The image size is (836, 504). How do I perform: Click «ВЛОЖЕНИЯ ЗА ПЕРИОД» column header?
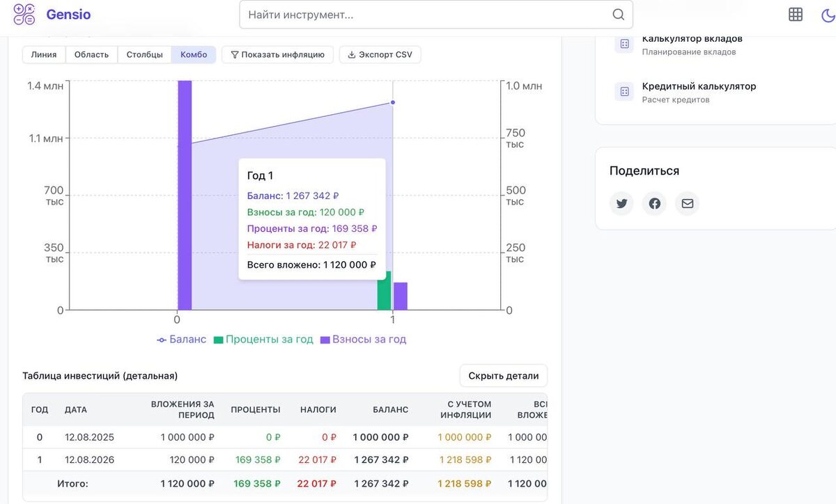183,409
